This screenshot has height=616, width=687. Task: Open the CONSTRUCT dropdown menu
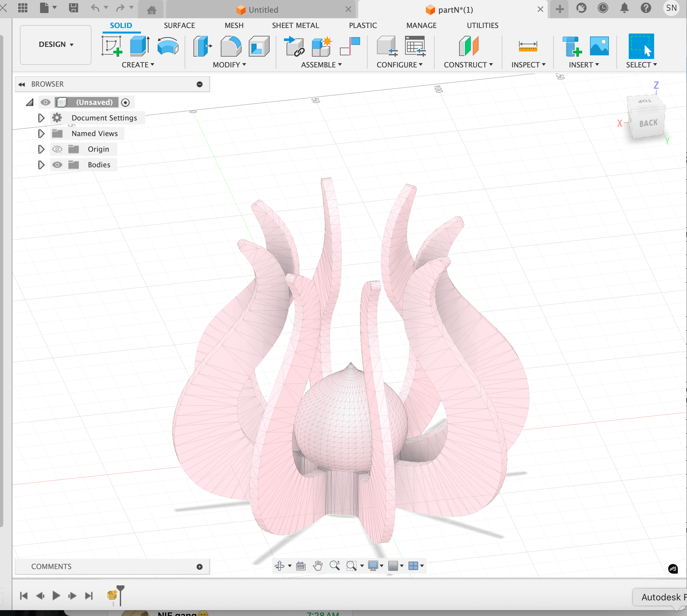coord(468,65)
